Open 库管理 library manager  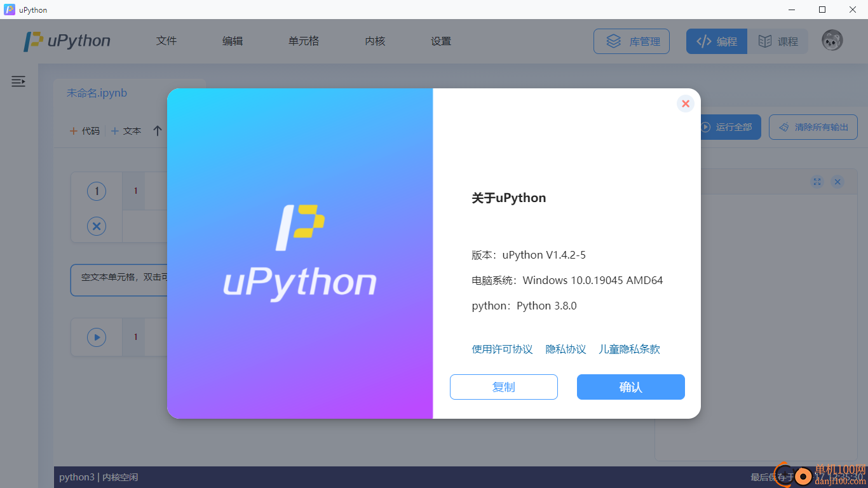631,41
